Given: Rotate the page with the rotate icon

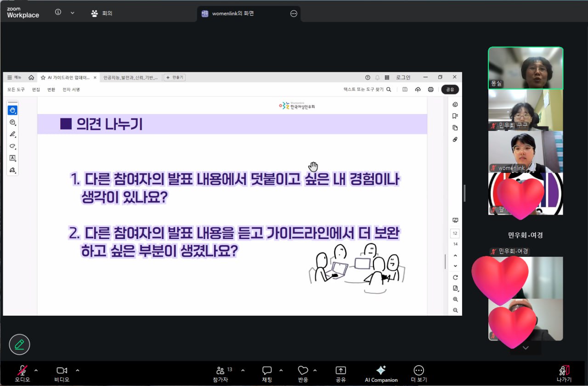Looking at the screenshot, I should tap(455, 278).
